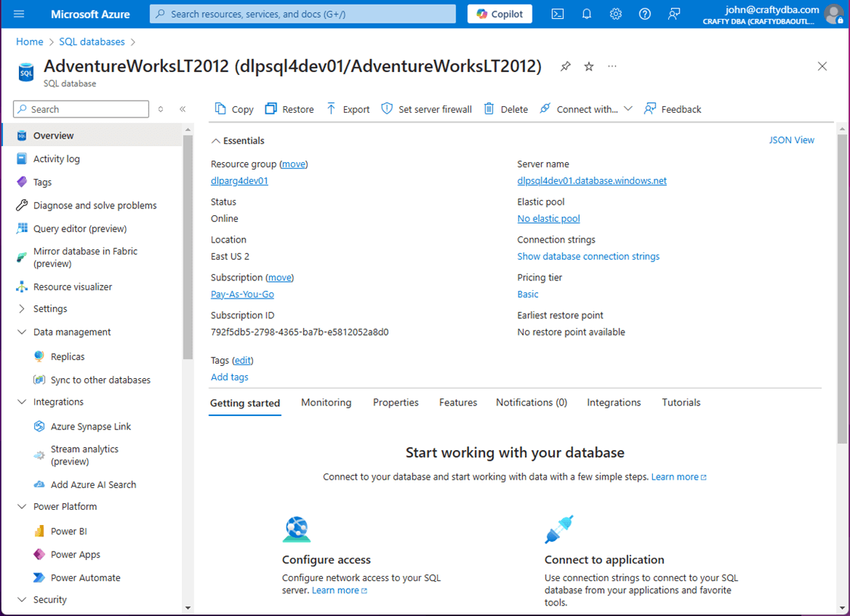The image size is (850, 616).
Task: Click the Delete toolbar button
Action: tap(506, 109)
